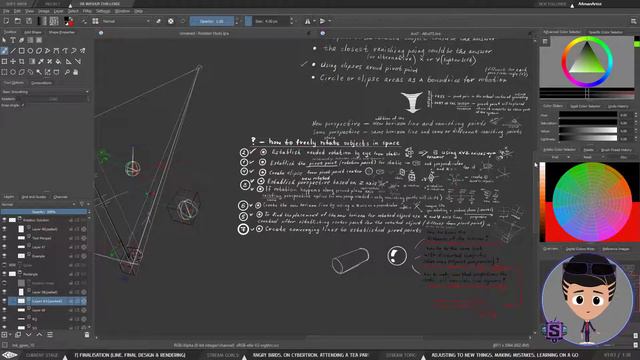Viewport: 640px width, 360px height.
Task: Open the layer blending mode dropdown
Action: 39,204
